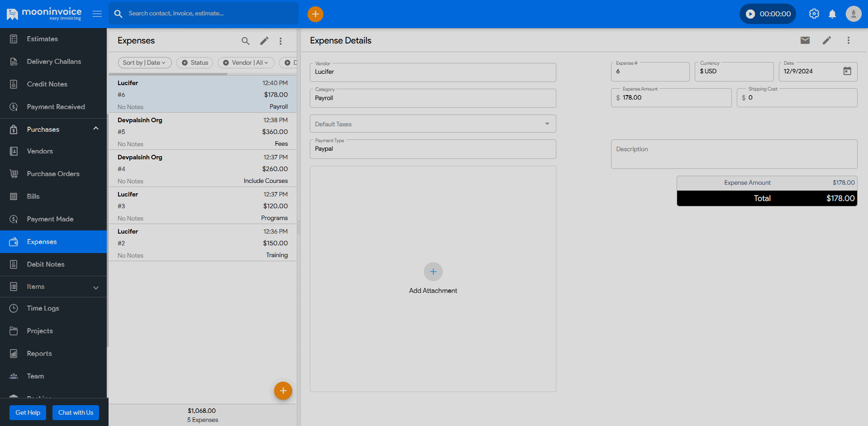Click the floating add expense button

pyautogui.click(x=283, y=391)
